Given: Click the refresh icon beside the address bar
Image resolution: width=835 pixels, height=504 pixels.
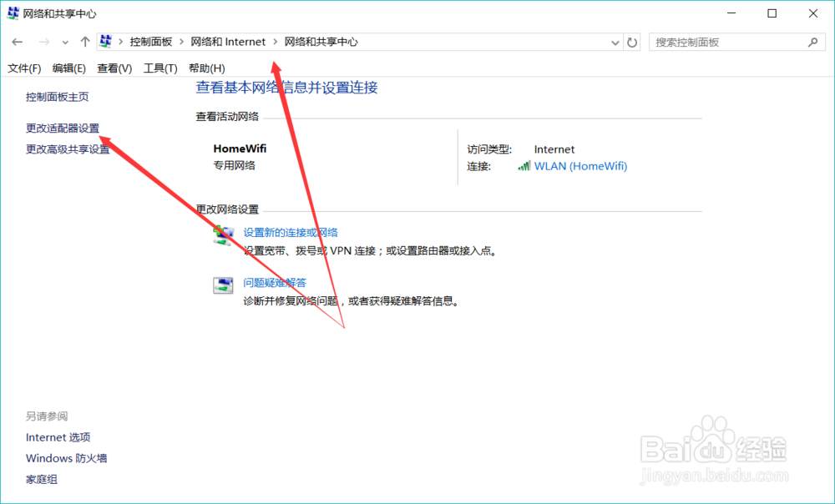Looking at the screenshot, I should [x=632, y=41].
